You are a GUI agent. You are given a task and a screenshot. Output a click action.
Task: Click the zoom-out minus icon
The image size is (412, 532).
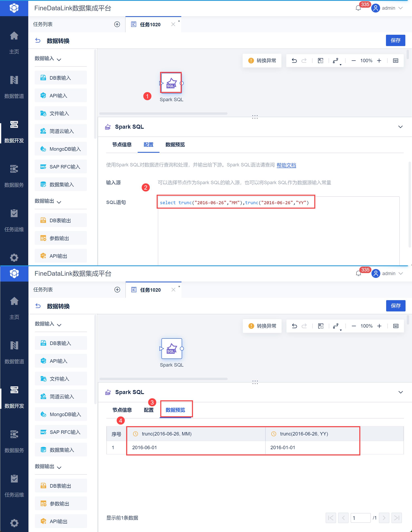pyautogui.click(x=353, y=60)
